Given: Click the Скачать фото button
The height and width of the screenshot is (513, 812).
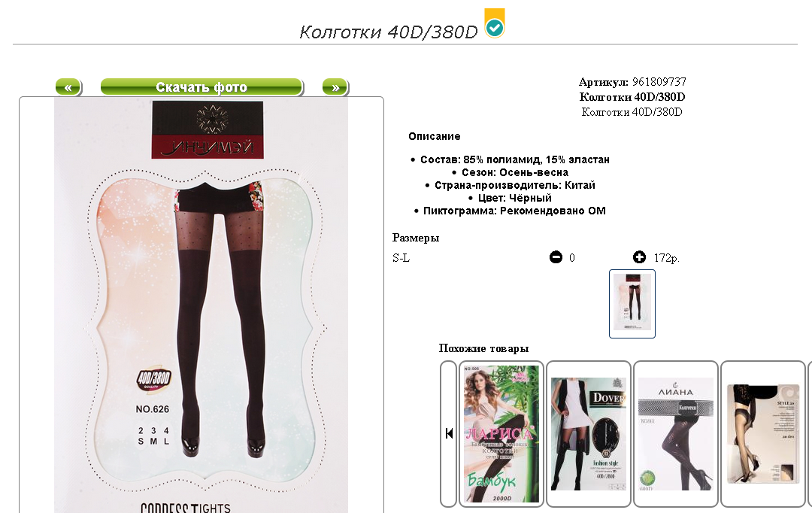Looking at the screenshot, I should (201, 87).
